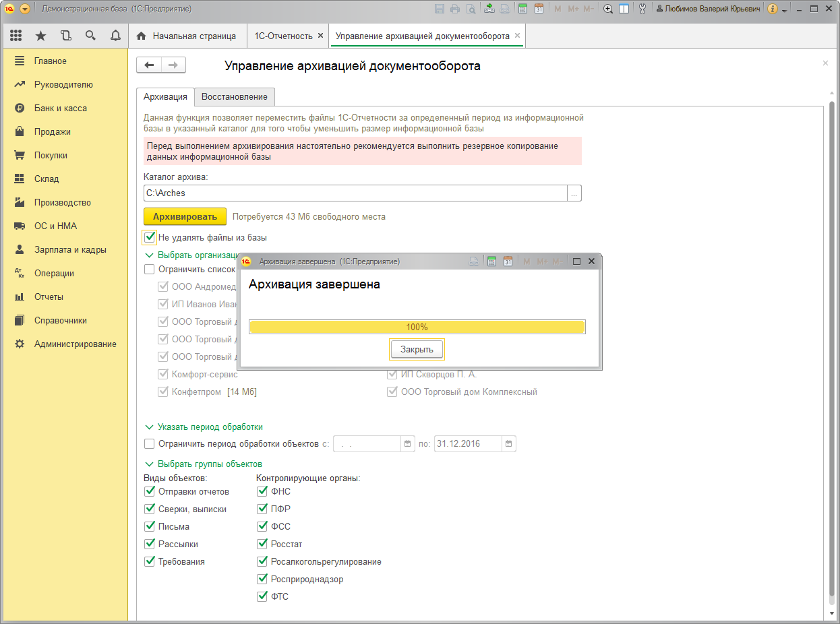Image resolution: width=840 pixels, height=624 pixels.
Task: Click the get link icon in title bar
Action: (489, 9)
